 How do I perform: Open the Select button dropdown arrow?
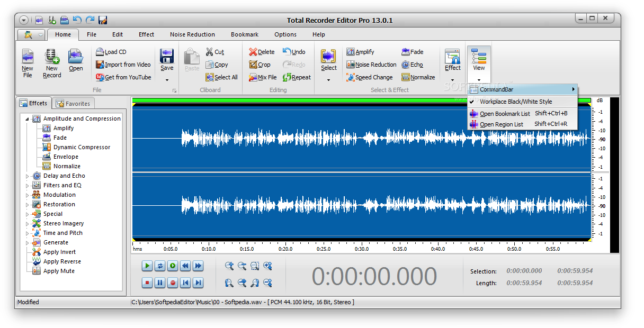click(x=328, y=80)
